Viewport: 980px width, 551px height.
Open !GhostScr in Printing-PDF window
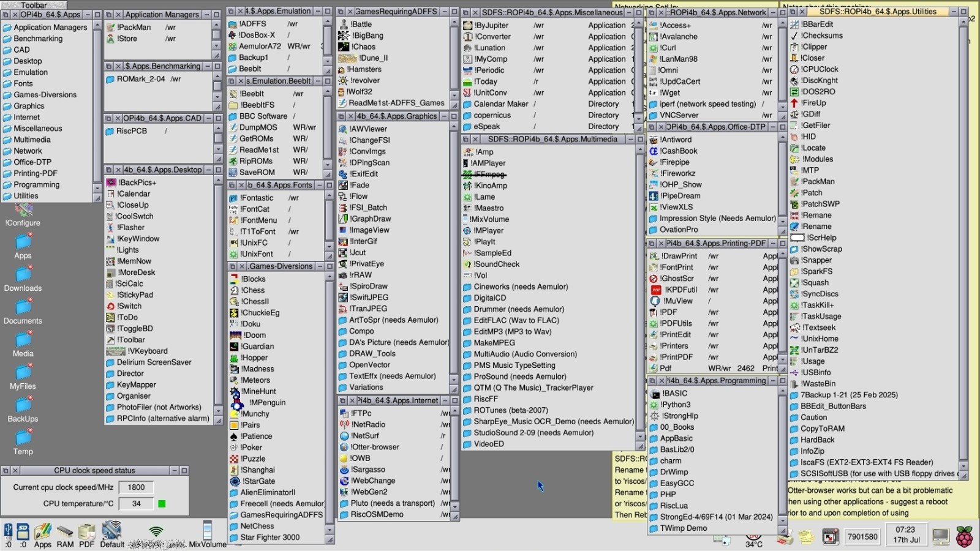pyautogui.click(x=671, y=279)
